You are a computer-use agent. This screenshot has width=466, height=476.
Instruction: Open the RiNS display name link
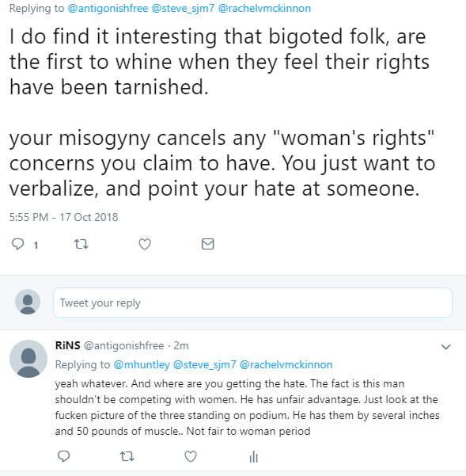point(67,345)
